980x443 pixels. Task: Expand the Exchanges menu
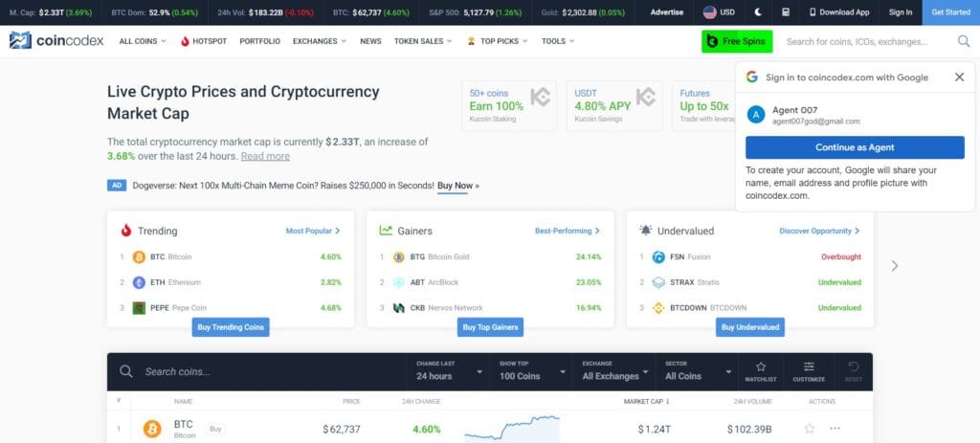(320, 41)
